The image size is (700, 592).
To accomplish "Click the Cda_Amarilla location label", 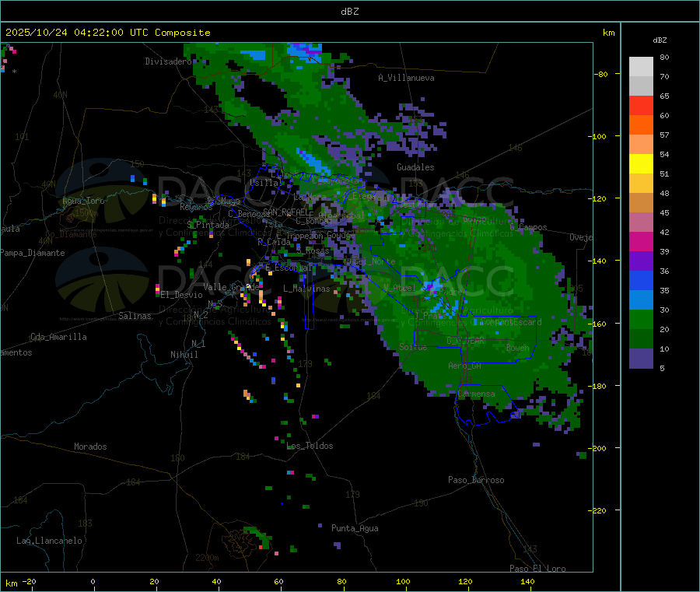I will coord(58,337).
